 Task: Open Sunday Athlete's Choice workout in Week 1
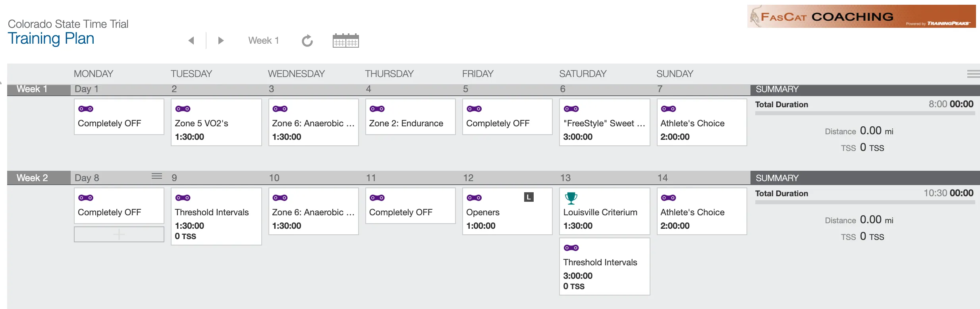(702, 122)
